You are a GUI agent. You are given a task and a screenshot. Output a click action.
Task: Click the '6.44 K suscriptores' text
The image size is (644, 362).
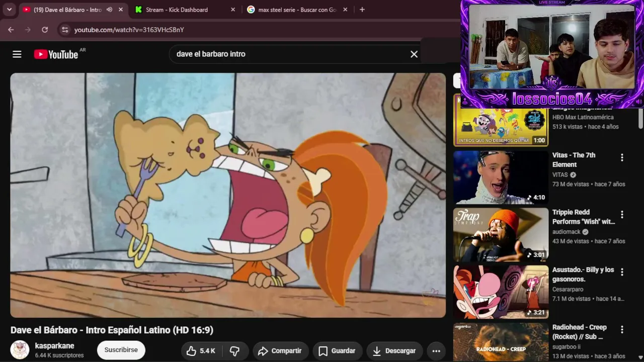[x=59, y=355]
